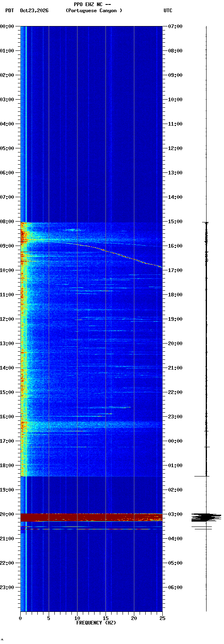Image resolution: width=224 pixels, height=644 pixels.
Task: Click the UTC '16:00' time label
Action: point(175,246)
